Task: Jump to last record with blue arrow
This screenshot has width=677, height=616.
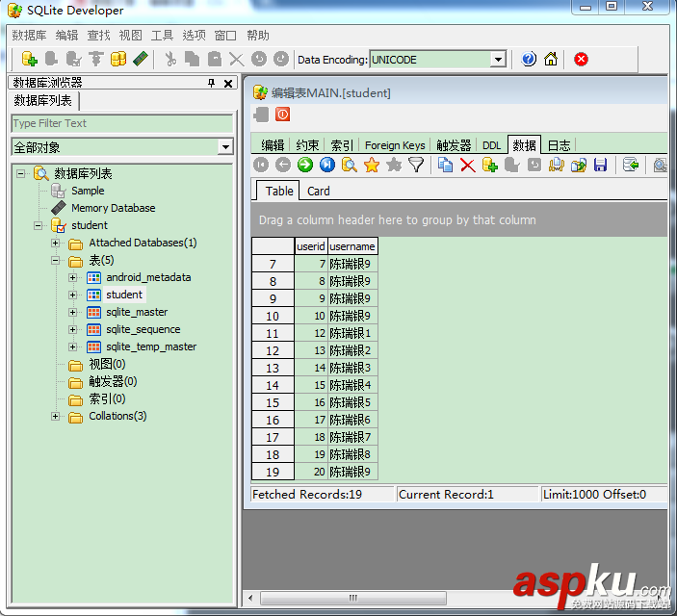Action: [x=327, y=165]
